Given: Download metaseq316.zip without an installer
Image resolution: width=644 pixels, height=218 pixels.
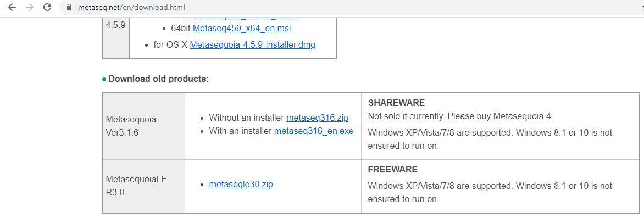Looking at the screenshot, I should pos(317,118).
